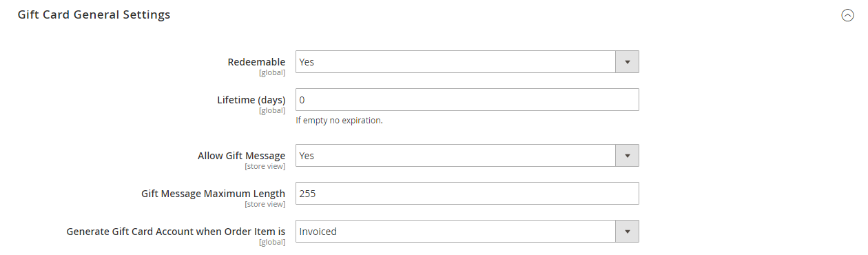Collapse the Gift Card General Settings section icon
Screen dimensions: 868x255
click(x=847, y=16)
